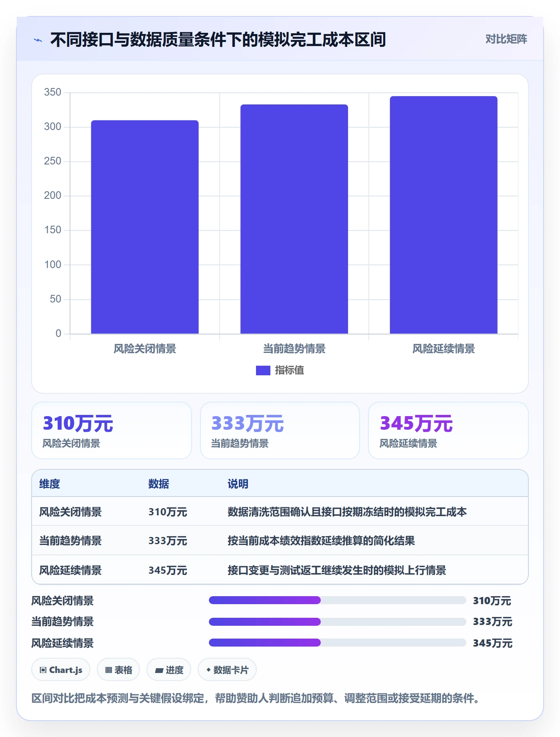
Task: Click the 风险延续情景 bar in the chart
Action: coord(444,215)
